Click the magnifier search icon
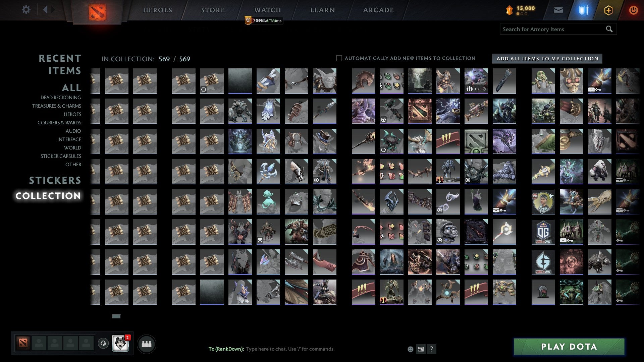The image size is (644, 362). pos(609,29)
